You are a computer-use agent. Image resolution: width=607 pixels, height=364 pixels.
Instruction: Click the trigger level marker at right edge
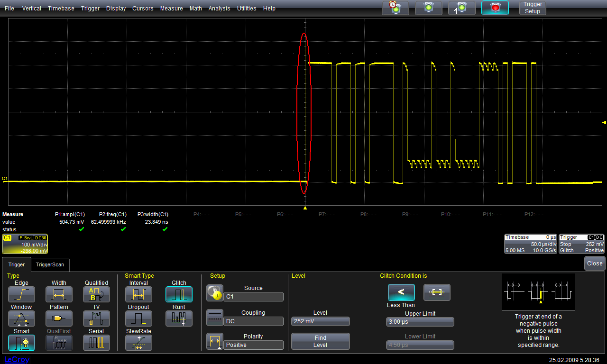click(x=604, y=122)
